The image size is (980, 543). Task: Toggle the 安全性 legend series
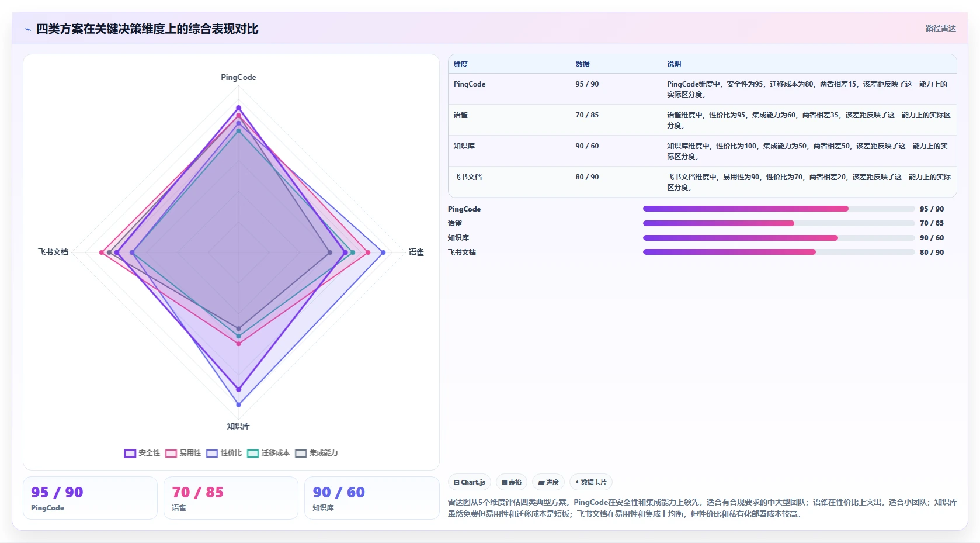142,453
